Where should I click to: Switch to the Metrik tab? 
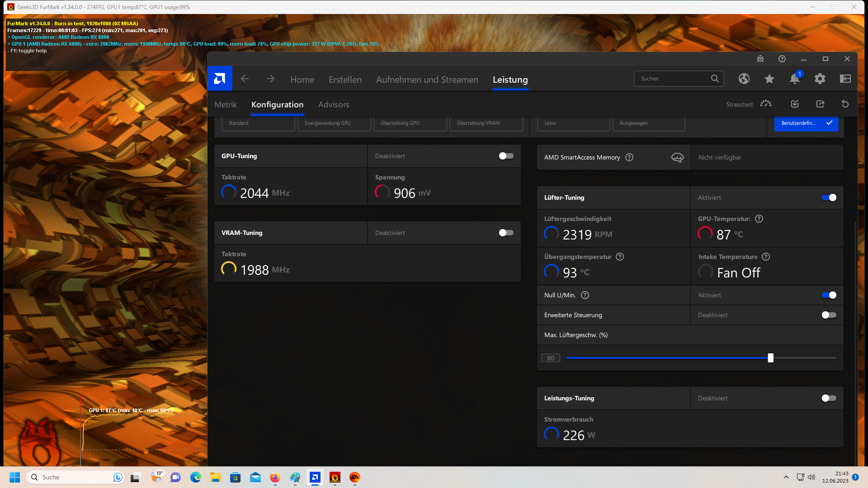tap(225, 104)
